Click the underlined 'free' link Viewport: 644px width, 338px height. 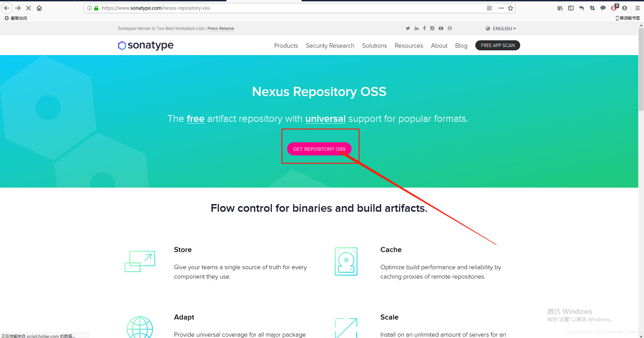196,119
